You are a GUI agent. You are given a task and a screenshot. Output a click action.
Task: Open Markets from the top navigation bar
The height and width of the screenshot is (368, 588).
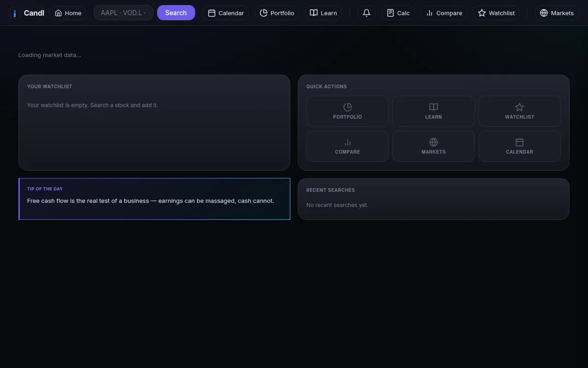(x=557, y=13)
